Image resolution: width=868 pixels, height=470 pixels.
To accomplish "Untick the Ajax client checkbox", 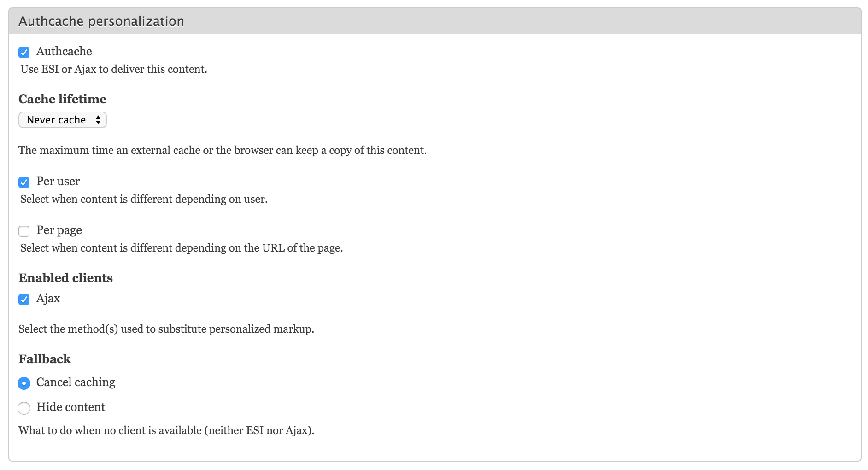I will (24, 300).
